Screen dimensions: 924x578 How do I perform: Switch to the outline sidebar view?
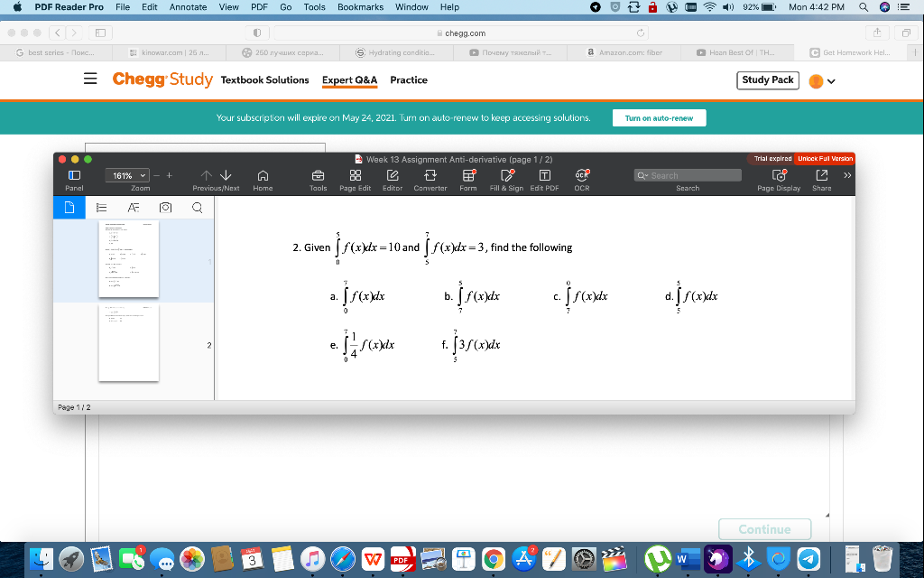point(101,207)
